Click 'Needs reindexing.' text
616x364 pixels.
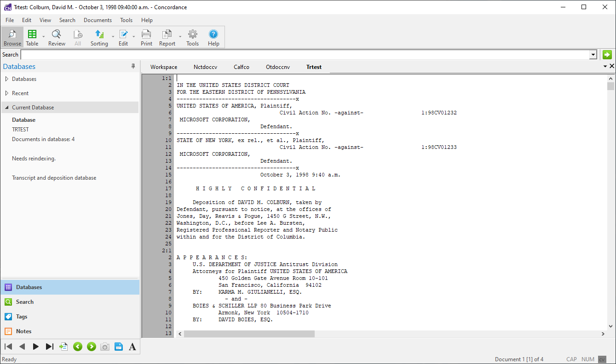[34, 159]
